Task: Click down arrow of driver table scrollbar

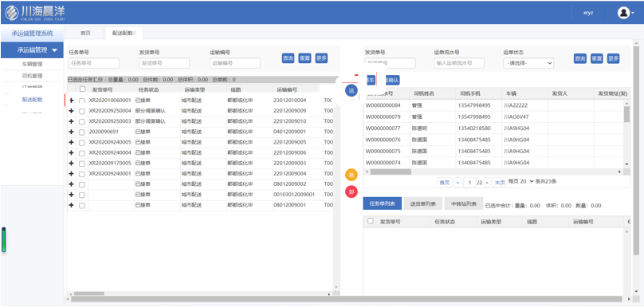Action: point(626,164)
